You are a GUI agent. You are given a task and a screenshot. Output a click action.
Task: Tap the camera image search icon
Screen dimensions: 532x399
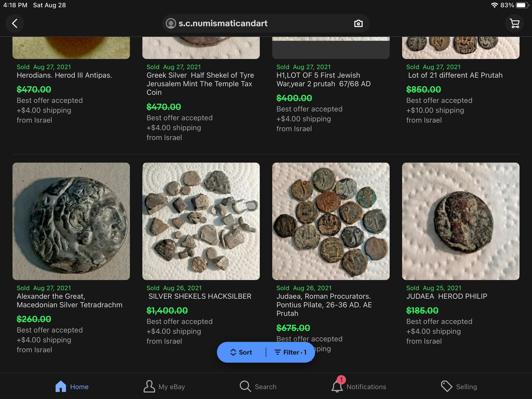click(358, 23)
